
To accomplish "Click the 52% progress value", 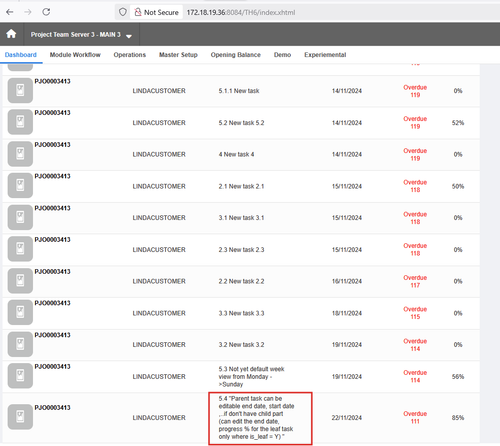I will tap(458, 123).
